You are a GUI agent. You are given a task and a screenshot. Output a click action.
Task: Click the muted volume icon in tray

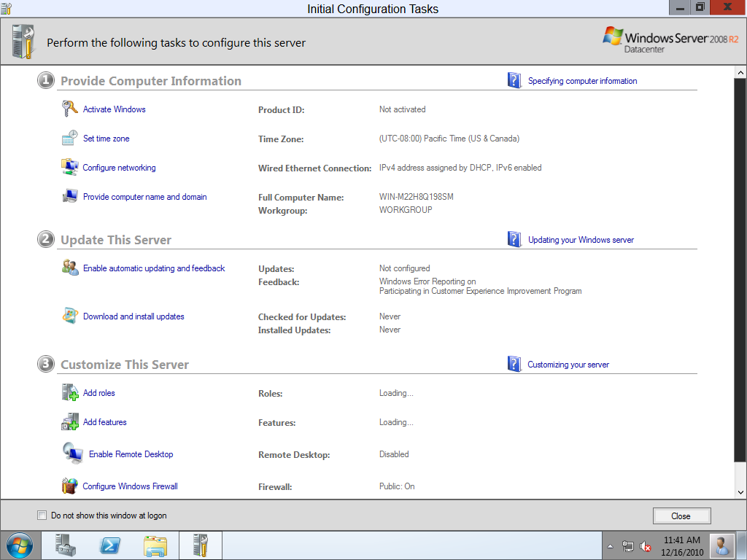645,546
